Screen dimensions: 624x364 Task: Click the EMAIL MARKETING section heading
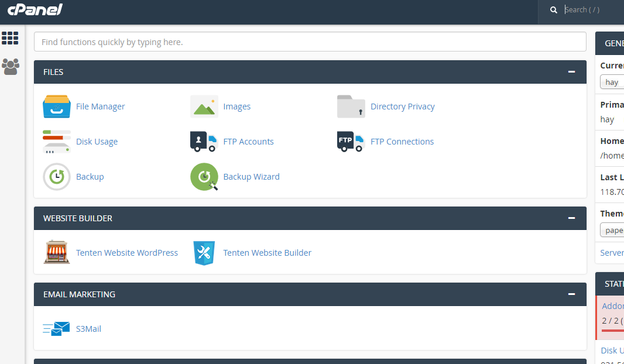(79, 294)
